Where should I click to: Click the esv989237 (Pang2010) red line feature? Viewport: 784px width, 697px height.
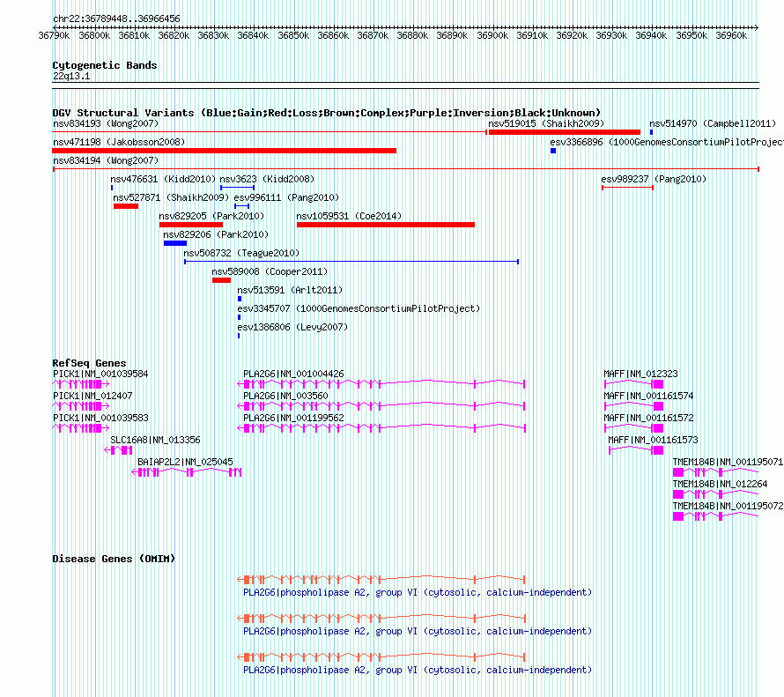pos(627,188)
